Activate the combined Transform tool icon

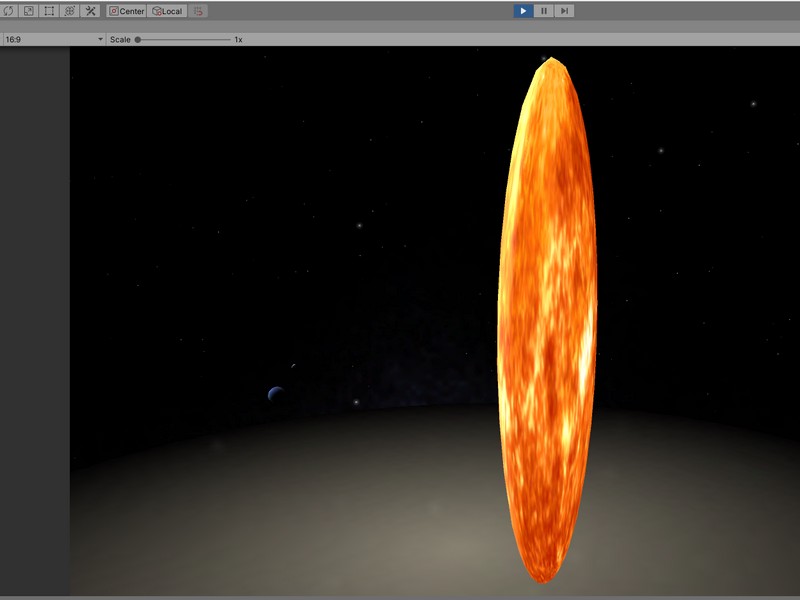click(x=69, y=11)
